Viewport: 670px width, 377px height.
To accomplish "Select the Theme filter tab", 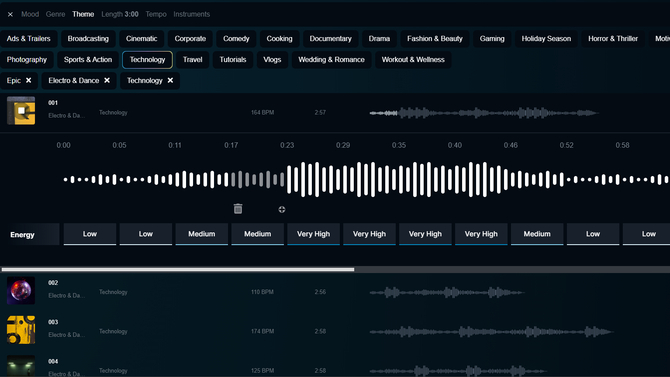I will tap(83, 14).
